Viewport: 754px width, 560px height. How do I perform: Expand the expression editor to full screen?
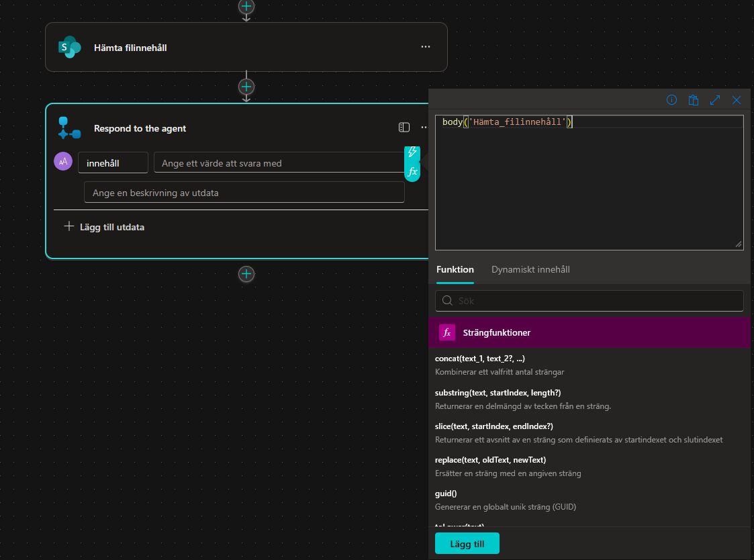point(715,99)
